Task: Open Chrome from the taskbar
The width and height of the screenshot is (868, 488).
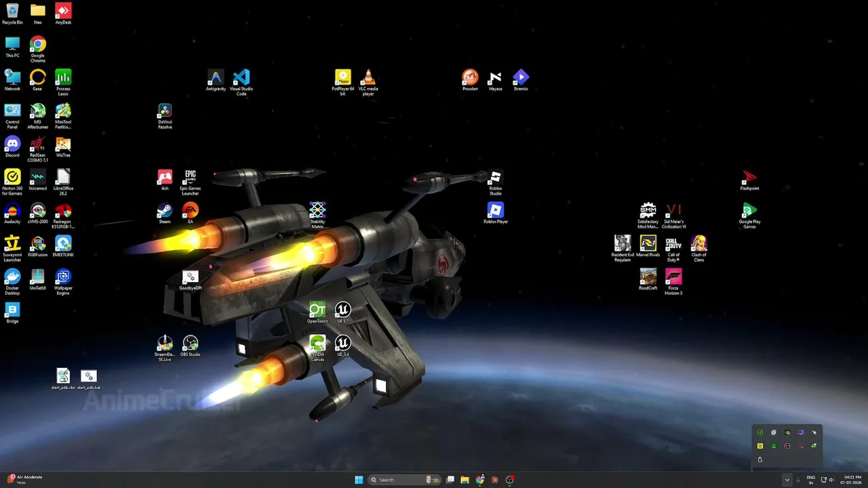Action: [x=480, y=480]
